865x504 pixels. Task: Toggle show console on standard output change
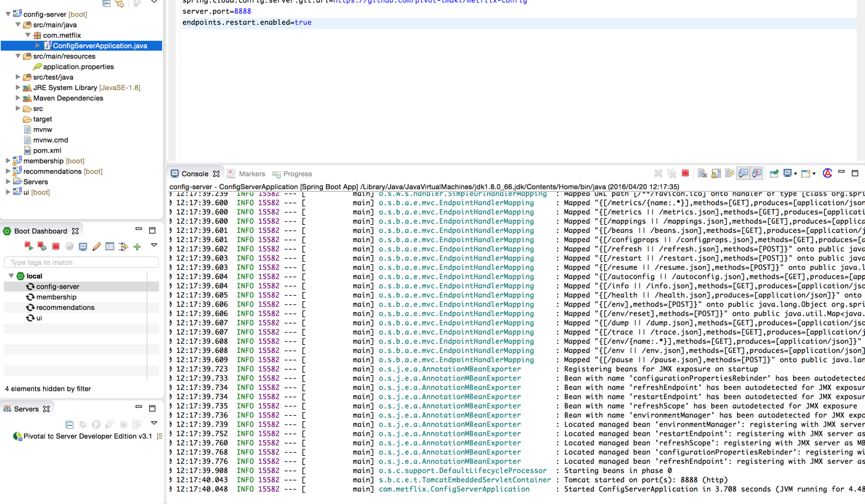click(x=743, y=174)
